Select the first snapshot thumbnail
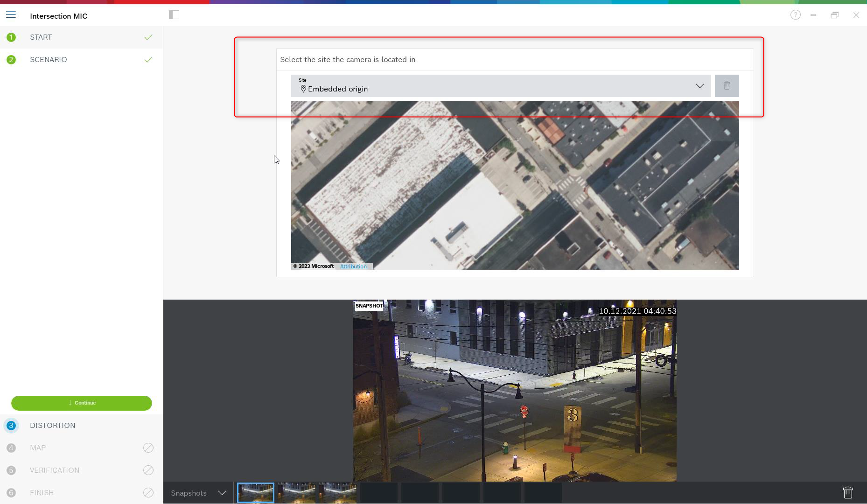Image resolution: width=867 pixels, height=504 pixels. coord(256,493)
